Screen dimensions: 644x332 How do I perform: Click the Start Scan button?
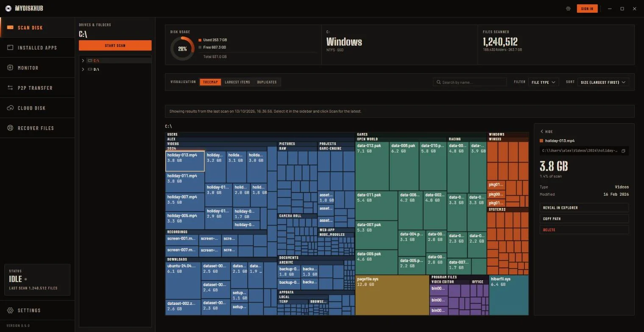pos(115,45)
